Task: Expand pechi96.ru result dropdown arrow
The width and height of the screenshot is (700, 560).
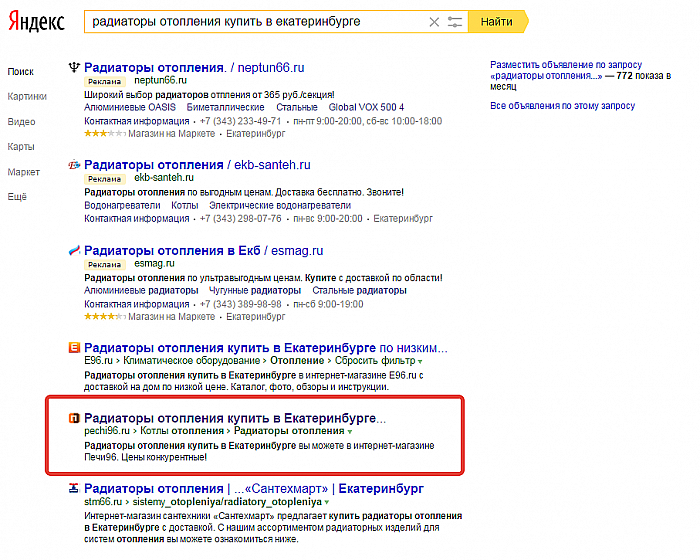Action: point(350,432)
